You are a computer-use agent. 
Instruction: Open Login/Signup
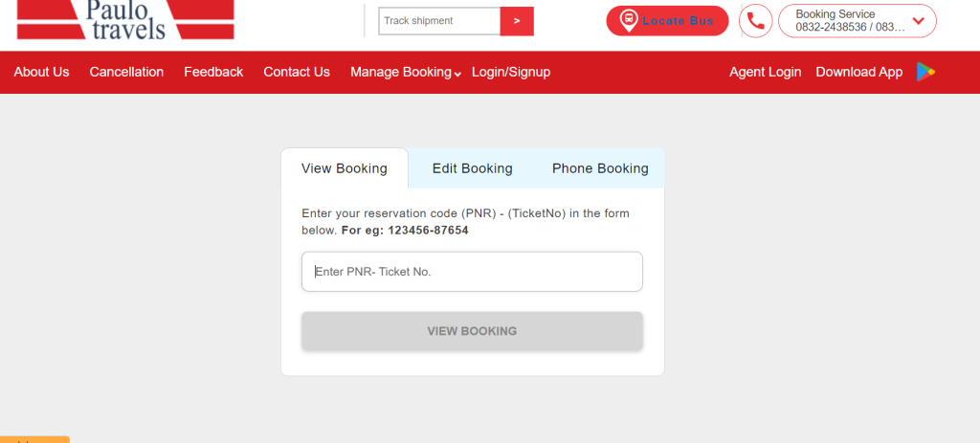pyautogui.click(x=511, y=72)
